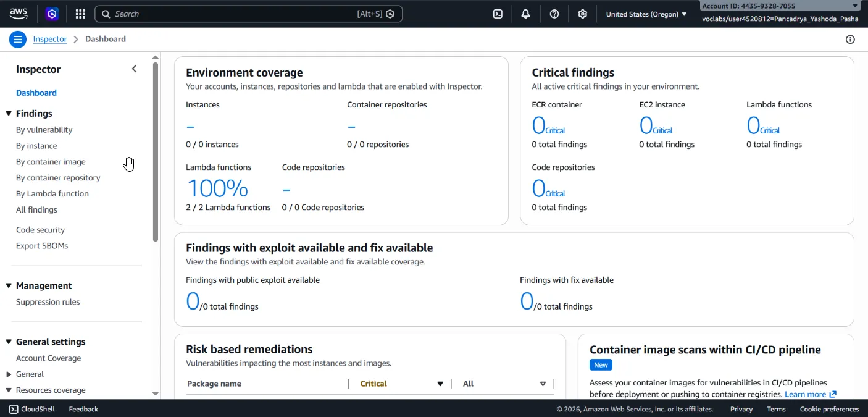Click the sidebar vertical scrollbar
This screenshot has height=417, width=868.
156,151
